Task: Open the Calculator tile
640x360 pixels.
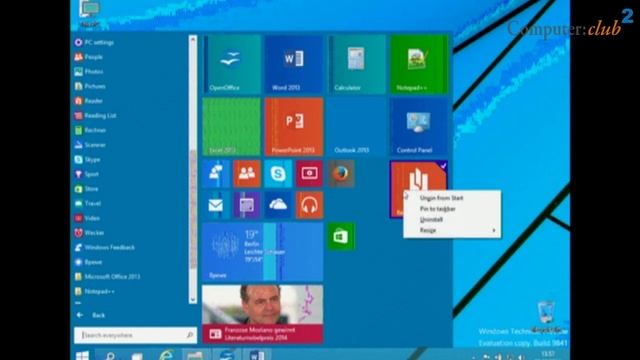Action: [356, 64]
